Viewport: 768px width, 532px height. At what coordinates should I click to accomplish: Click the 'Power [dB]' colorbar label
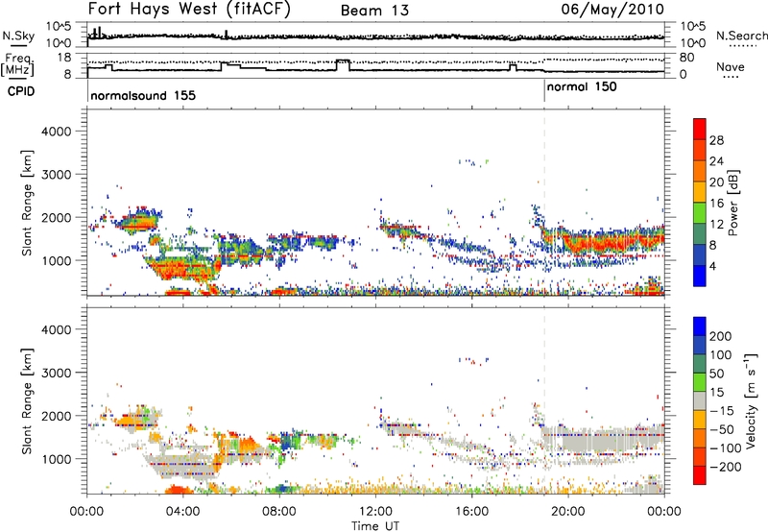click(732, 203)
